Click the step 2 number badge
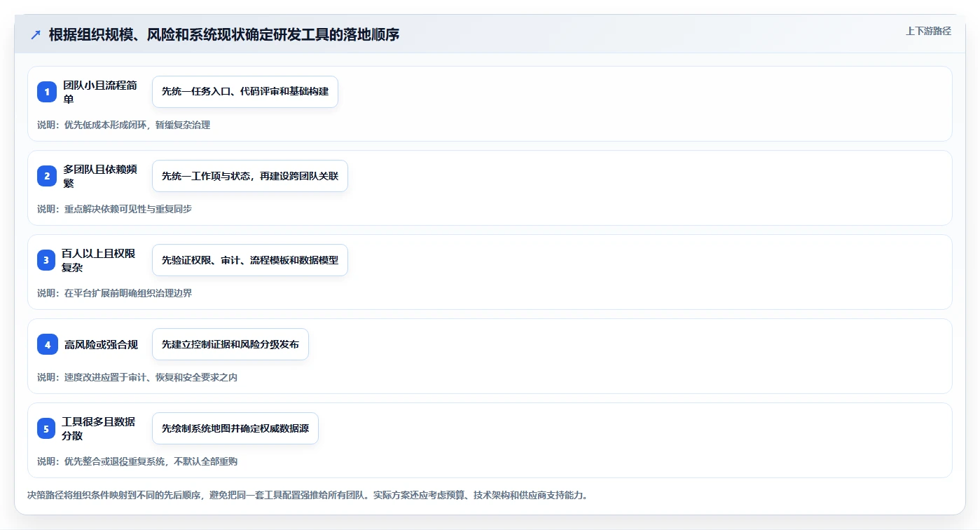The image size is (980, 530). click(x=47, y=176)
